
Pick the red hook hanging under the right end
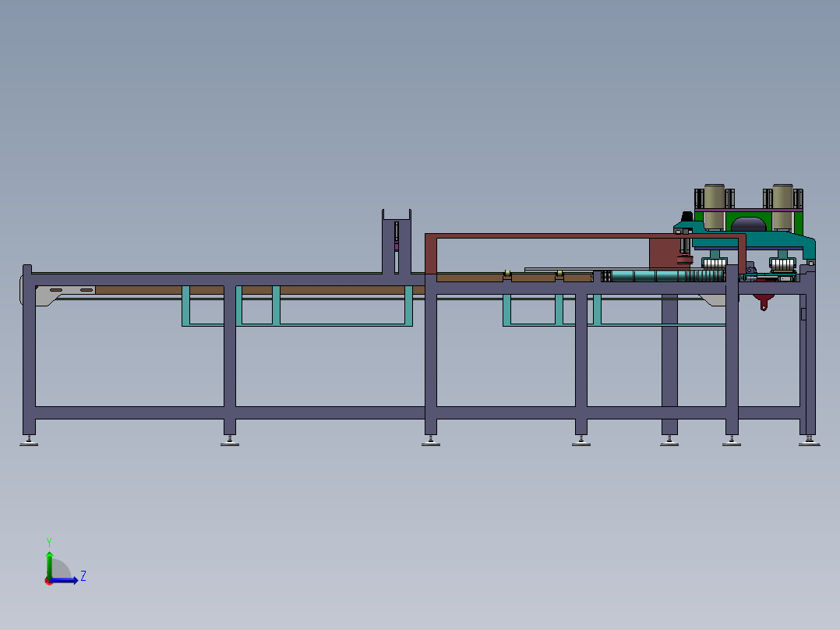(764, 302)
